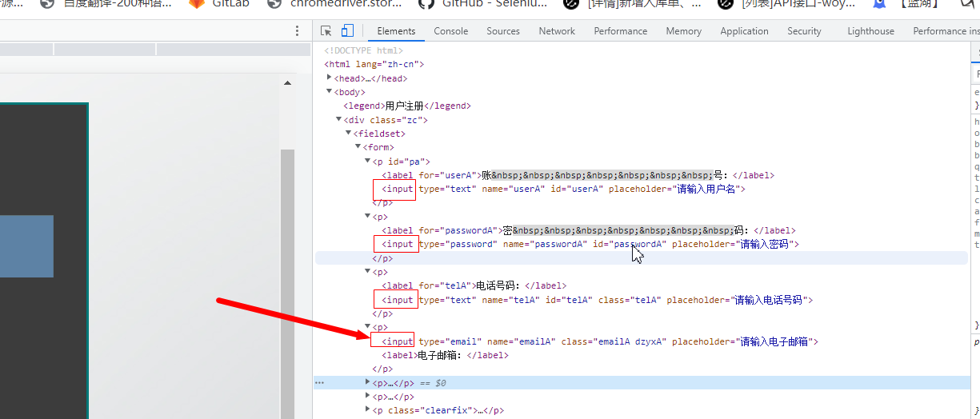Switch to the Console tab
Viewport: 980px width, 419px height.
pos(451,31)
